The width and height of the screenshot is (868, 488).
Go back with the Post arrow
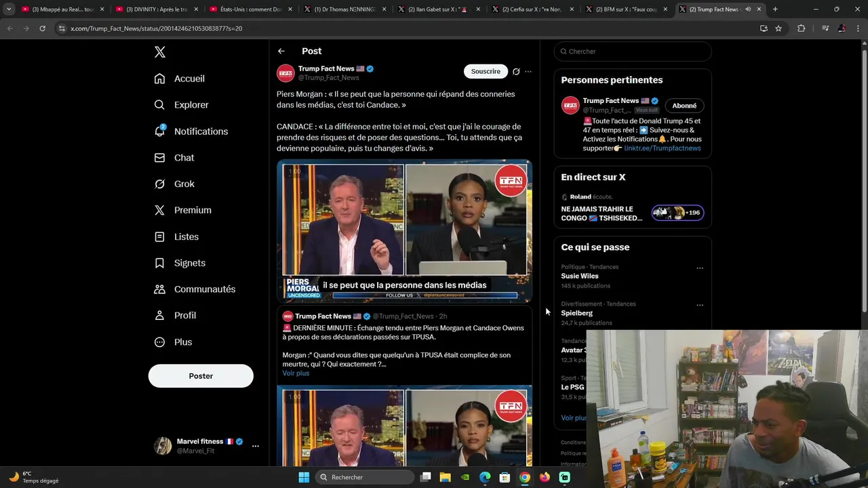tap(281, 52)
